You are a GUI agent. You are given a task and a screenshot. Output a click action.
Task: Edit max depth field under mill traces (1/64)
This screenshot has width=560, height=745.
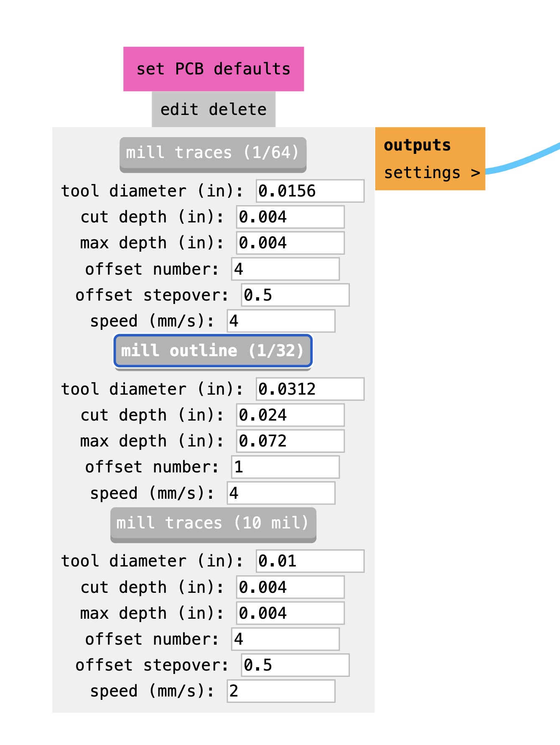(290, 243)
